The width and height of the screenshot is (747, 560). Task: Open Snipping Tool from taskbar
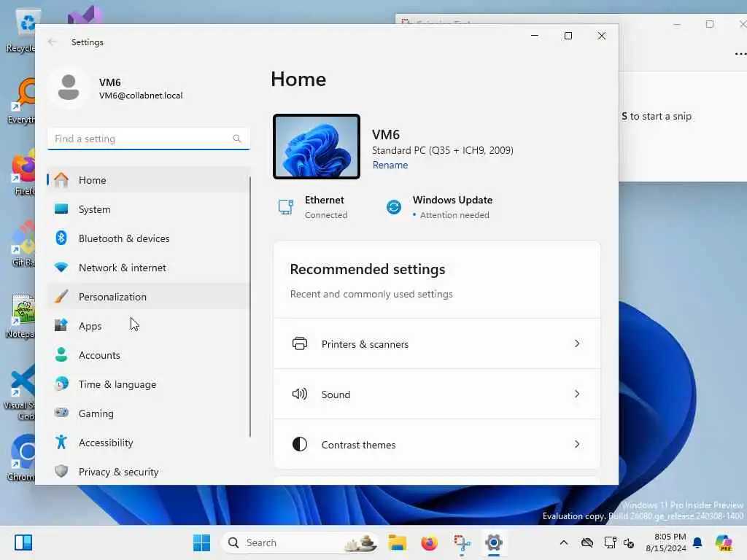click(x=462, y=542)
